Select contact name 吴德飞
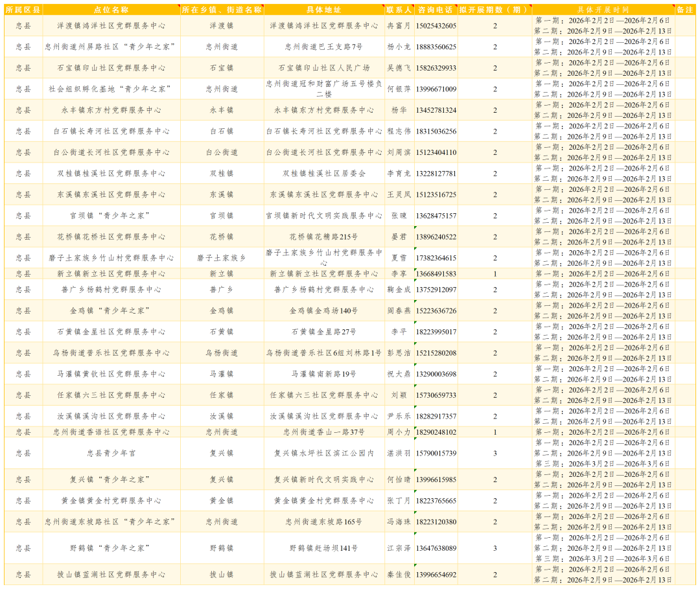This screenshot has height=589, width=700. point(399,68)
